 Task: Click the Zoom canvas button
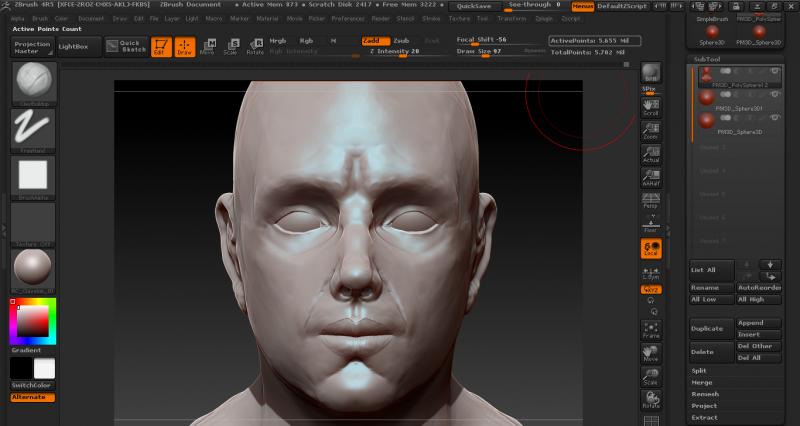point(651,130)
